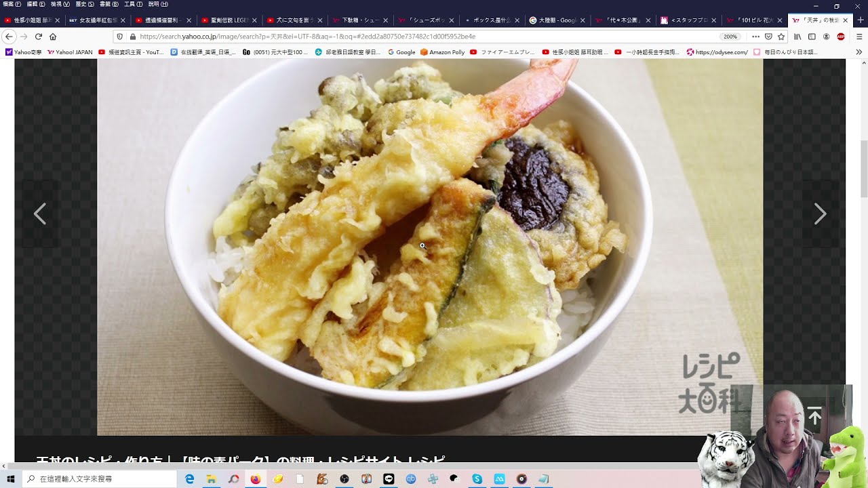Click the Windows taskbar search box
The width and height of the screenshot is (868, 488).
pos(100,479)
